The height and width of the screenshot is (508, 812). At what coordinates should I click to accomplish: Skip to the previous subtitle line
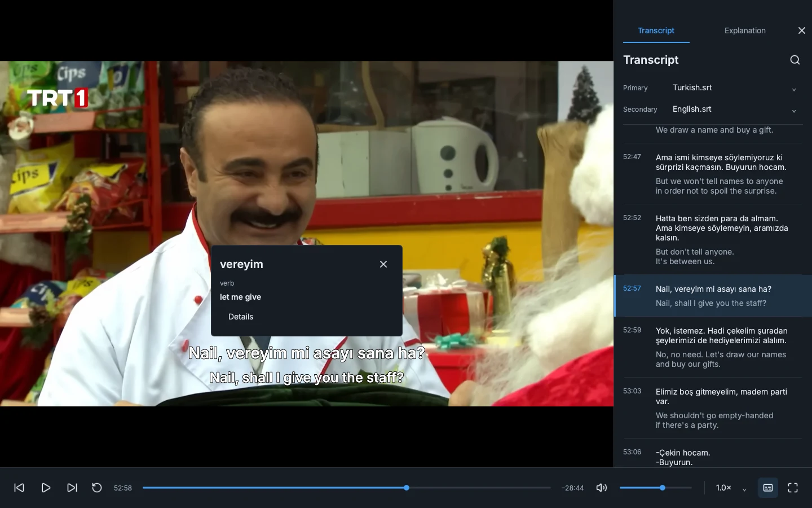[x=19, y=488]
